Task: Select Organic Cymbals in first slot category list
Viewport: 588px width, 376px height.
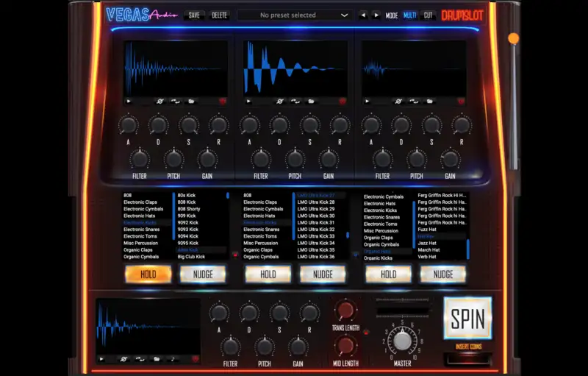Action: (141, 257)
